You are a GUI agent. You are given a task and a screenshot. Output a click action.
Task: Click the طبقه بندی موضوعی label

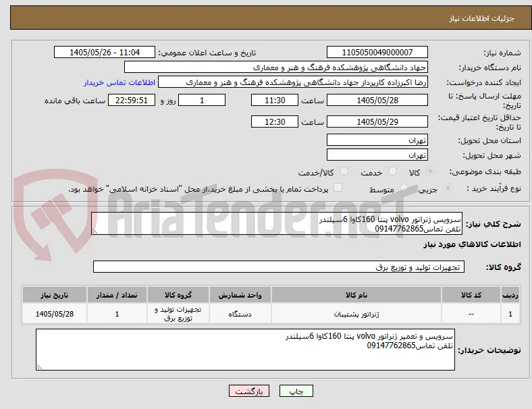485,171
